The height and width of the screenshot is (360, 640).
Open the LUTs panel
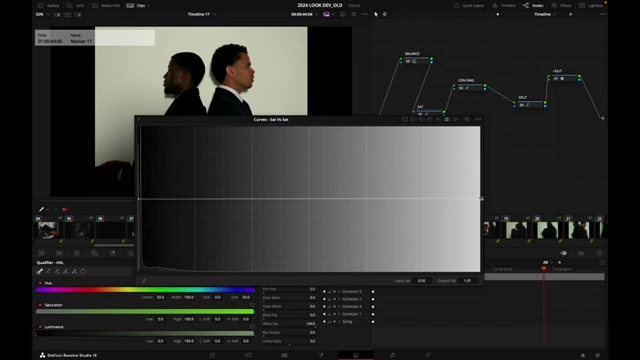76,6
